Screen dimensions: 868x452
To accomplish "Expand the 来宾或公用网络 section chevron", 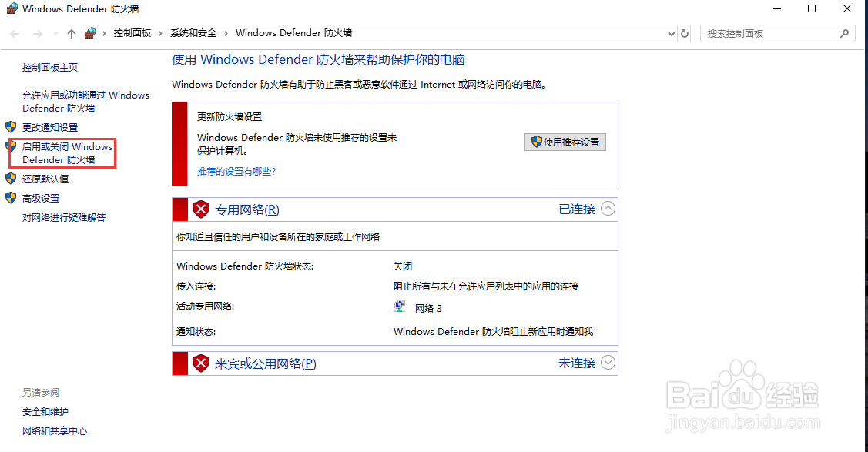I will [608, 362].
